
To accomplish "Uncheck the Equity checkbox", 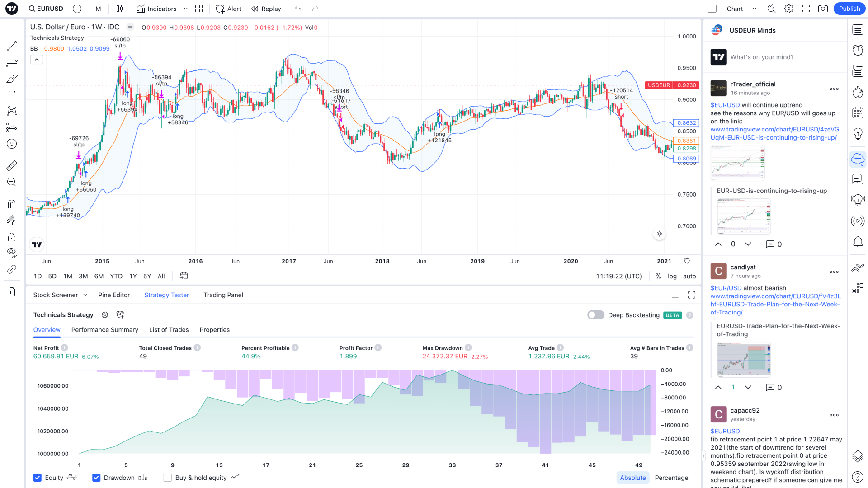I will click(38, 478).
